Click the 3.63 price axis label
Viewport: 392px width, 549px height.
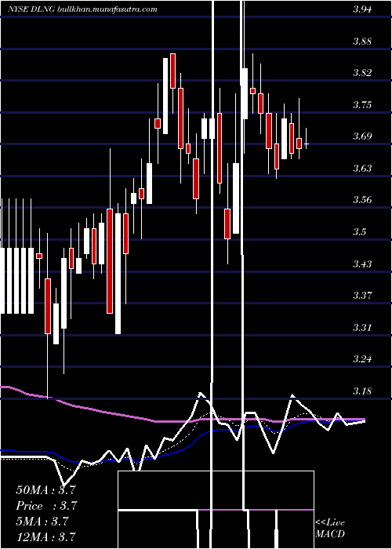362,169
